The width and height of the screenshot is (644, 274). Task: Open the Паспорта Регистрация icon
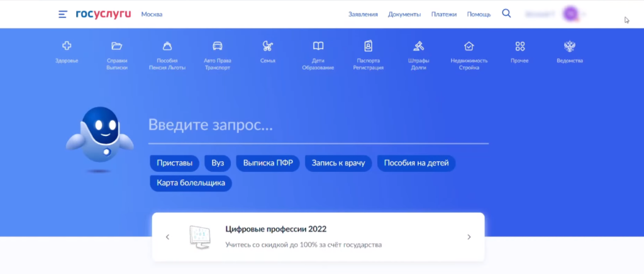369,46
